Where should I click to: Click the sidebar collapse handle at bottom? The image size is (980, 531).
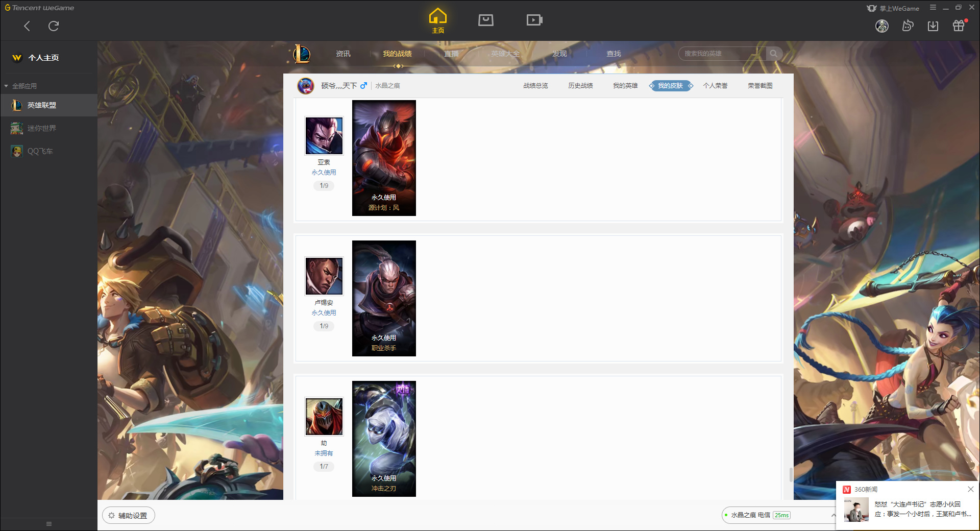point(49,524)
